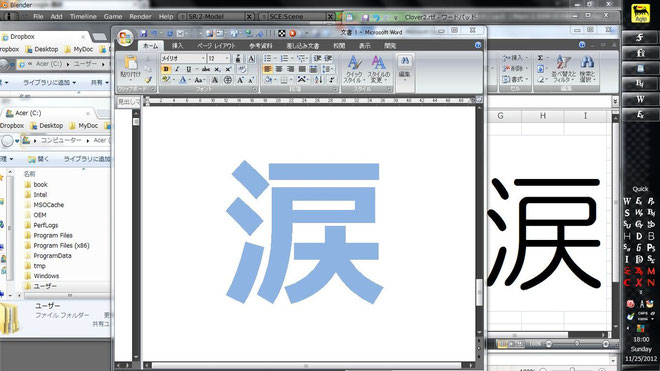Open Paragraph dialog launcher in Word
This screenshot has height=371, width=660.
[x=335, y=90]
